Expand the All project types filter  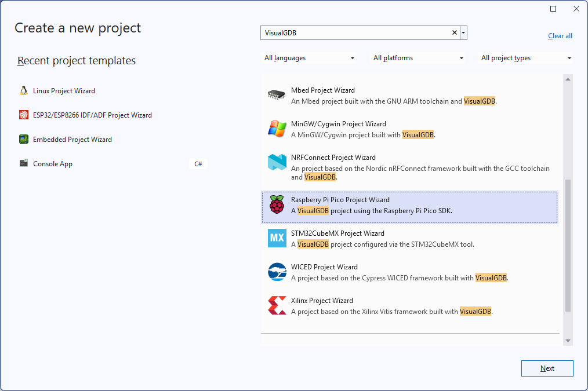click(525, 58)
